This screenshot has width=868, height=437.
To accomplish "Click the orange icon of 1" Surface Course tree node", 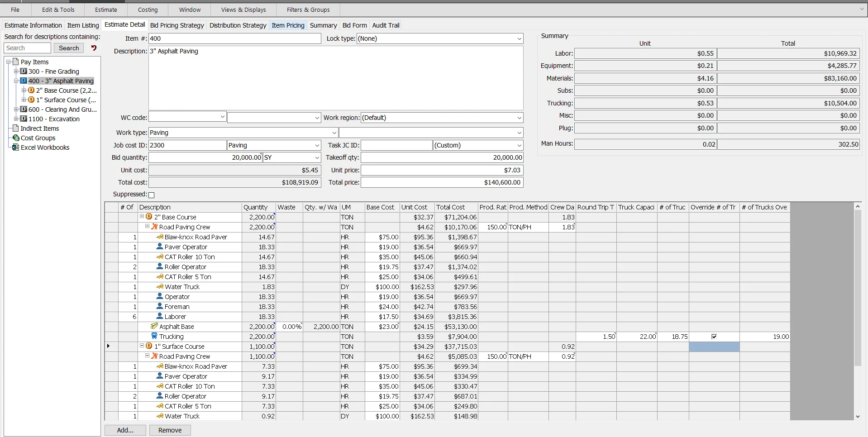I will point(31,100).
